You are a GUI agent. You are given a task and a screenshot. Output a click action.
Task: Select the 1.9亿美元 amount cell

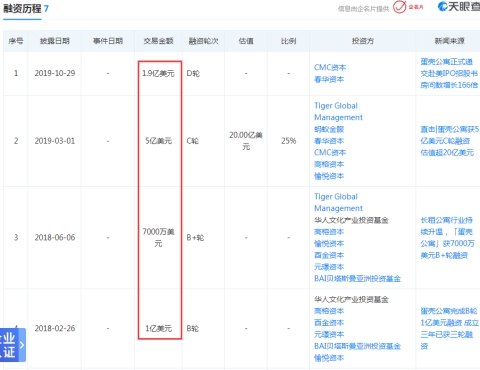pyautogui.click(x=158, y=73)
